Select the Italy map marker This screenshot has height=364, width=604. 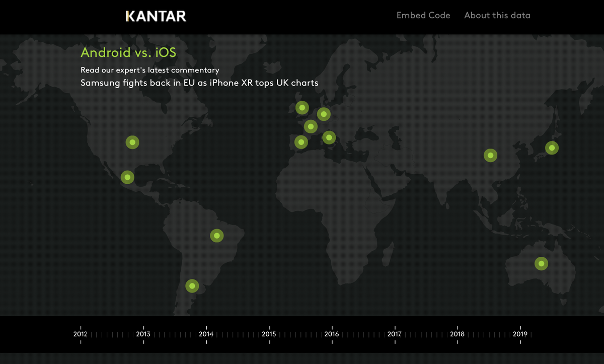329,137
